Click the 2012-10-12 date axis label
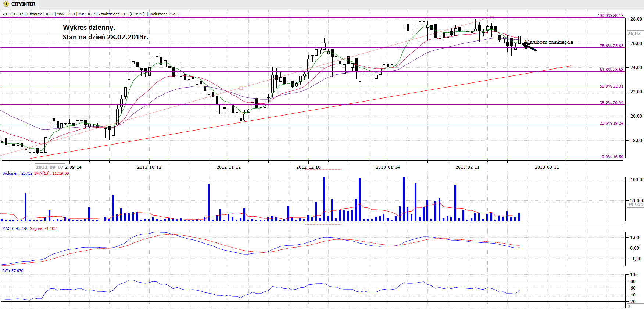 (149, 167)
